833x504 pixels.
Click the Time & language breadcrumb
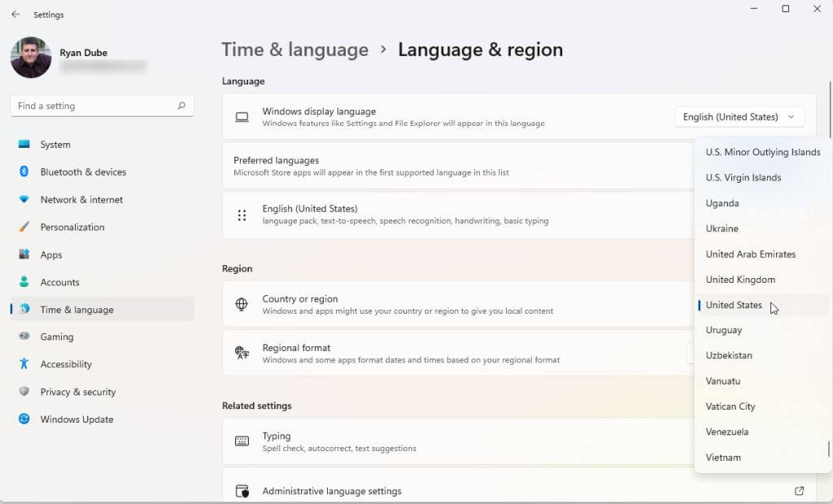(x=294, y=50)
